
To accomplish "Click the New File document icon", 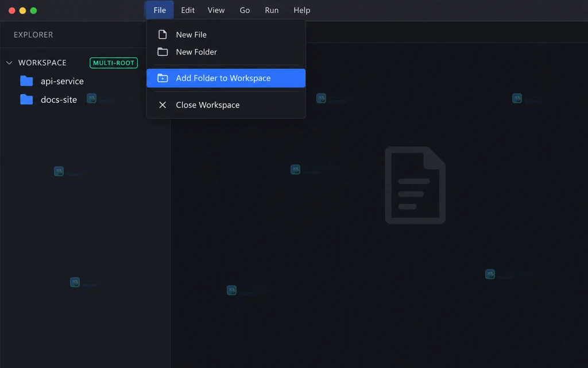I will (163, 34).
